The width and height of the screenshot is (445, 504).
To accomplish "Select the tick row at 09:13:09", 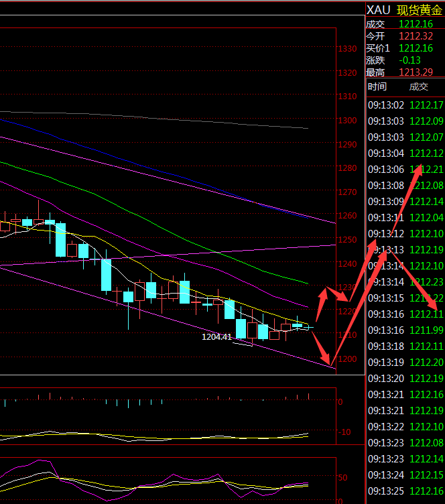I will (405, 202).
